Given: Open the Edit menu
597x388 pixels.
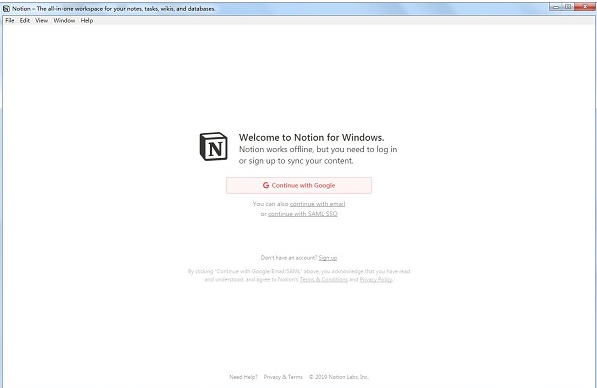Looking at the screenshot, I should pyautogui.click(x=25, y=21).
